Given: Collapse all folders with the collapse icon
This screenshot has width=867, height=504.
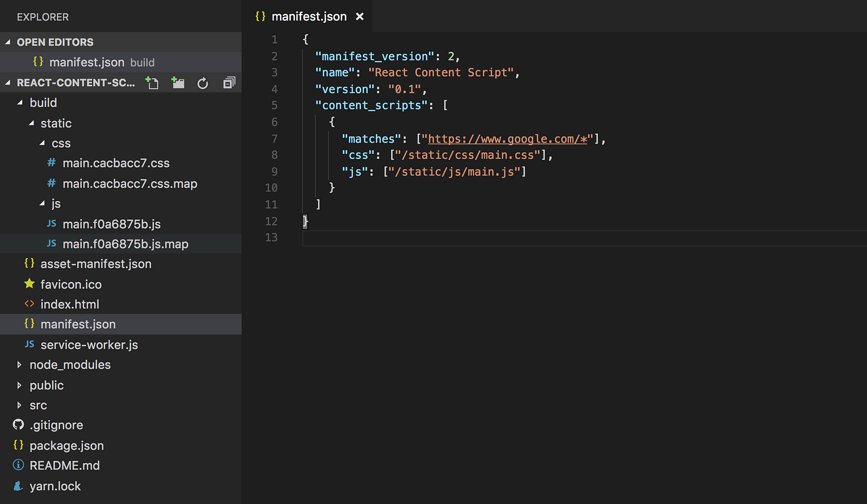Looking at the screenshot, I should [229, 83].
